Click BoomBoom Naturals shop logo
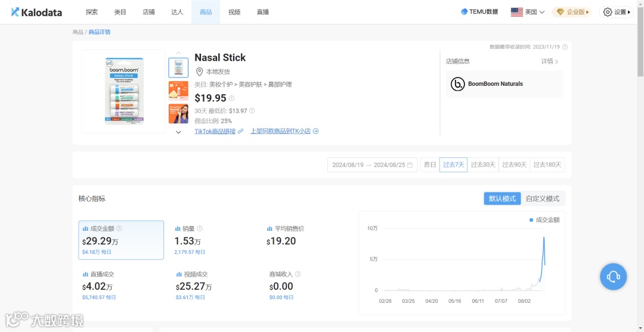644x332 pixels. [x=457, y=83]
